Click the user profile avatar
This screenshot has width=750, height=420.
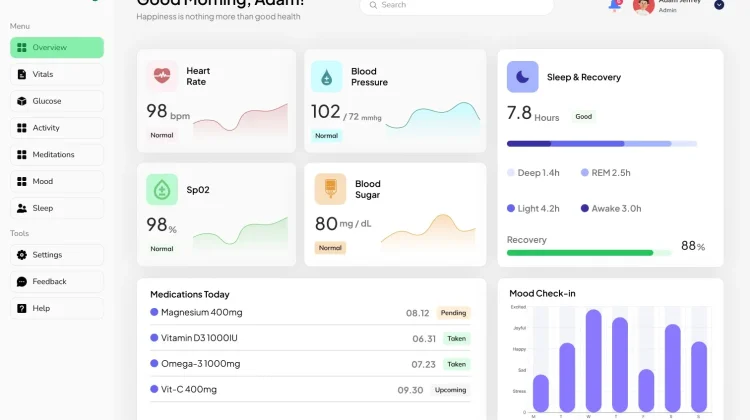click(643, 6)
